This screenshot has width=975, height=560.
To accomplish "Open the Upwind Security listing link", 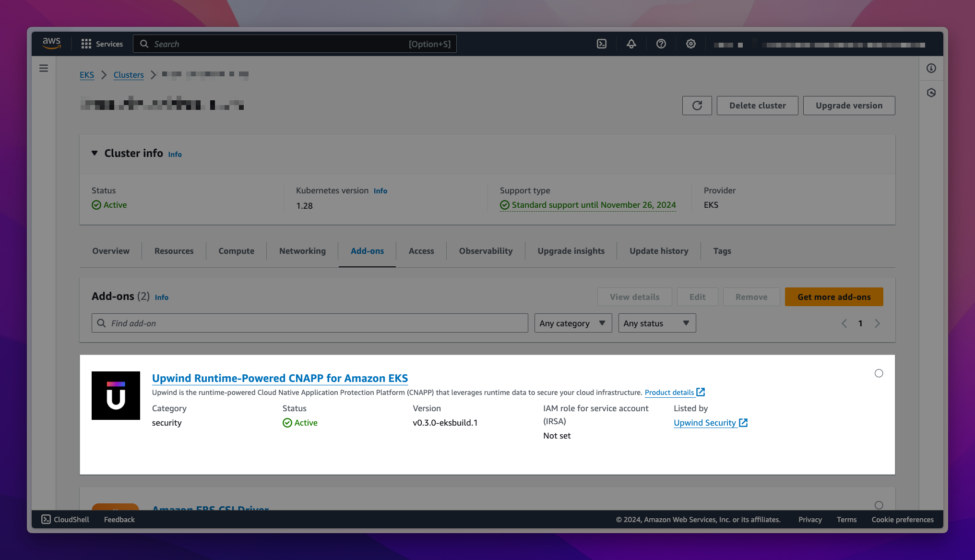I will pyautogui.click(x=705, y=423).
